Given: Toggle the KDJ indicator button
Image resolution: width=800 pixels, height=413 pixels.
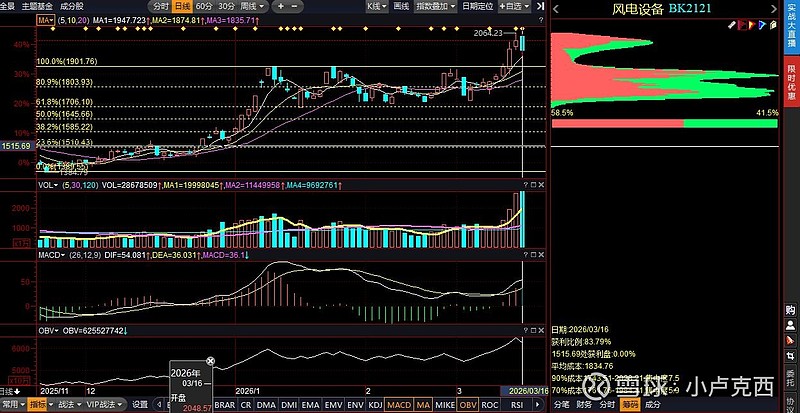Looking at the screenshot, I should point(375,405).
